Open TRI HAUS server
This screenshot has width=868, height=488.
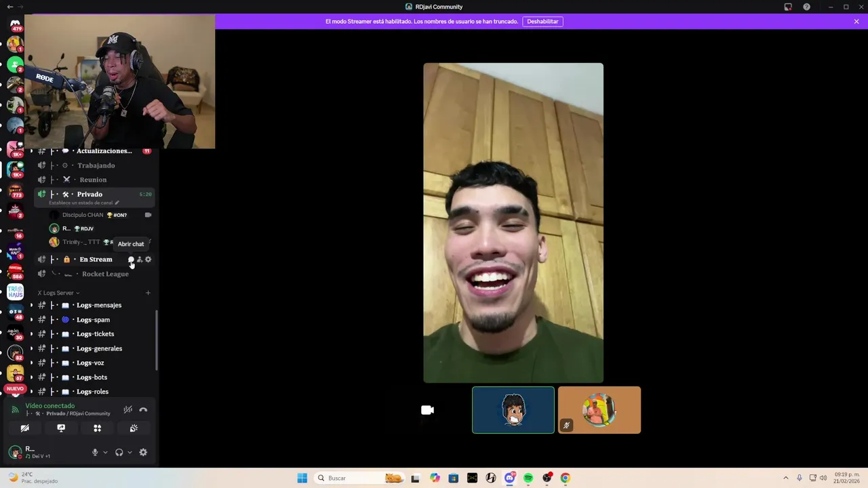pos(15,292)
